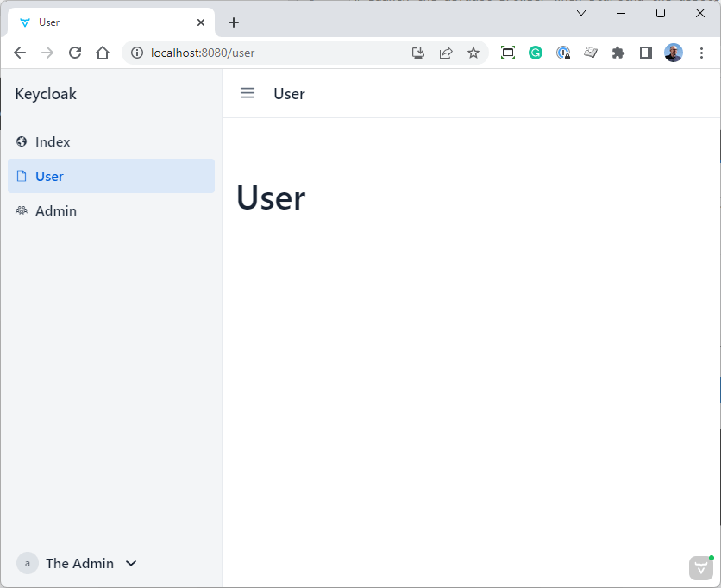Open the Index navigation item
This screenshot has width=721, height=588.
tap(110, 141)
